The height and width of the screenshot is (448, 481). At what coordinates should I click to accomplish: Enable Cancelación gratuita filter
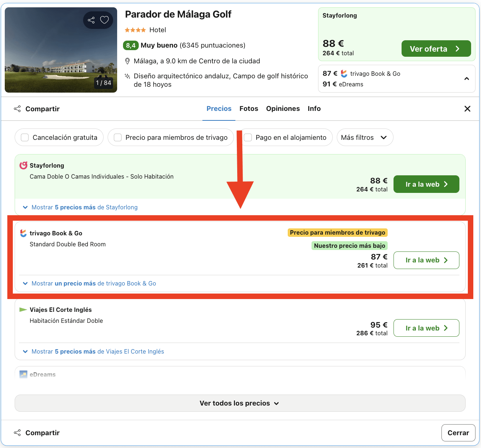(25, 138)
